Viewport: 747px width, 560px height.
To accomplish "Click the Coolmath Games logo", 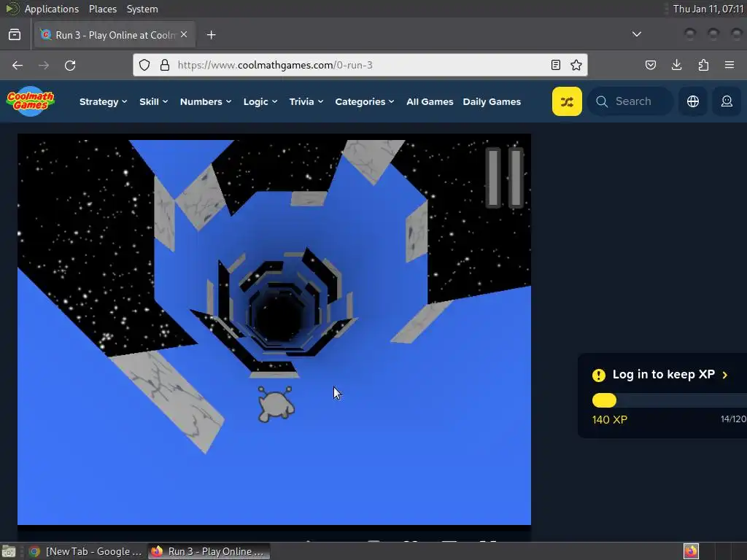I will pos(31,101).
